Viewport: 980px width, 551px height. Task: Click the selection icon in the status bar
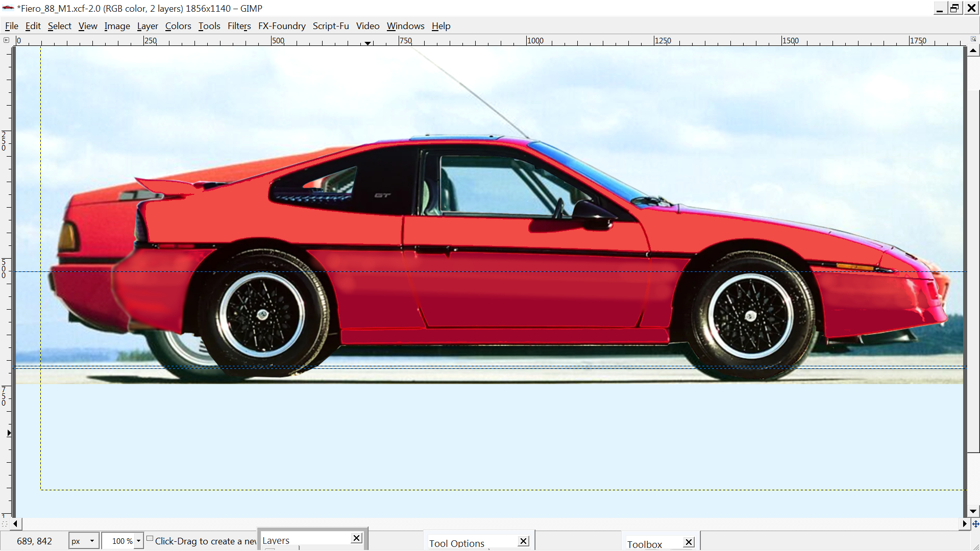pyautogui.click(x=150, y=538)
